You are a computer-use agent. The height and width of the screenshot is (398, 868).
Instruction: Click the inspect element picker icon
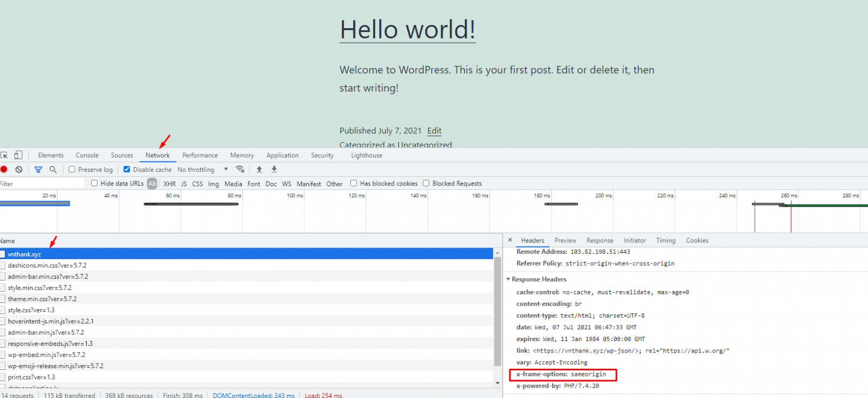click(4, 155)
